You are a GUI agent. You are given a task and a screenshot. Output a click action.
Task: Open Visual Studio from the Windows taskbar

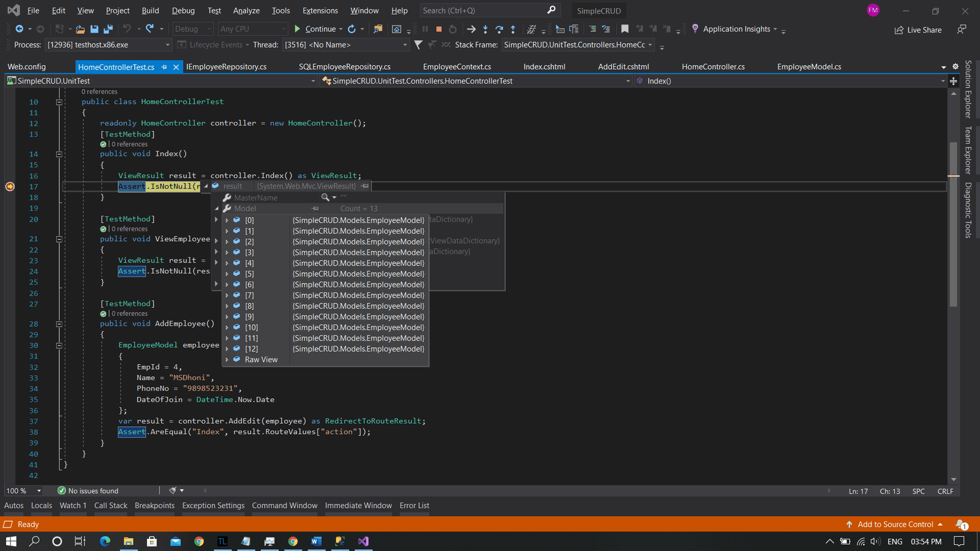click(363, 541)
